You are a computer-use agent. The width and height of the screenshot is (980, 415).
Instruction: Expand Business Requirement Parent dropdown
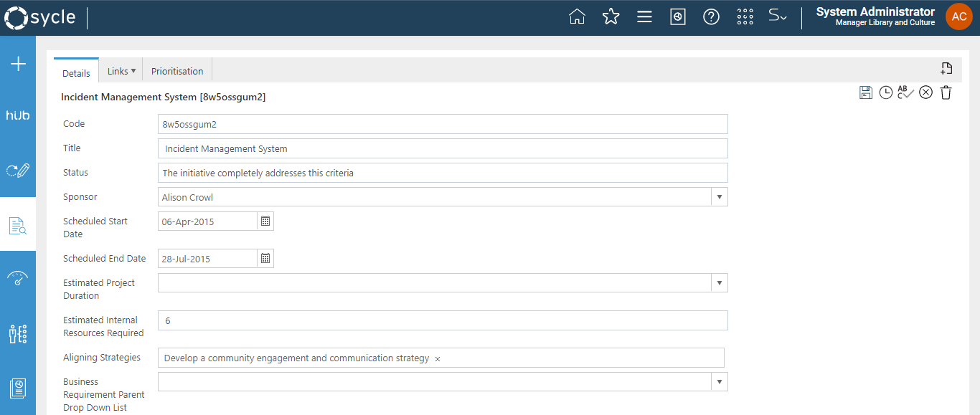[x=720, y=382]
